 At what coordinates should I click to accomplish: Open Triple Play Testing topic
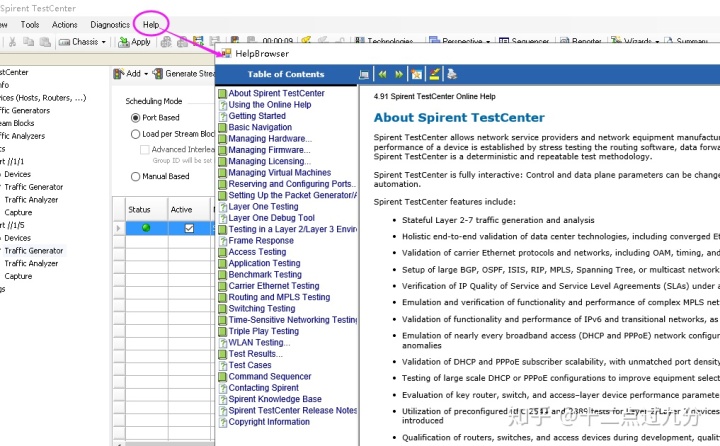(264, 332)
